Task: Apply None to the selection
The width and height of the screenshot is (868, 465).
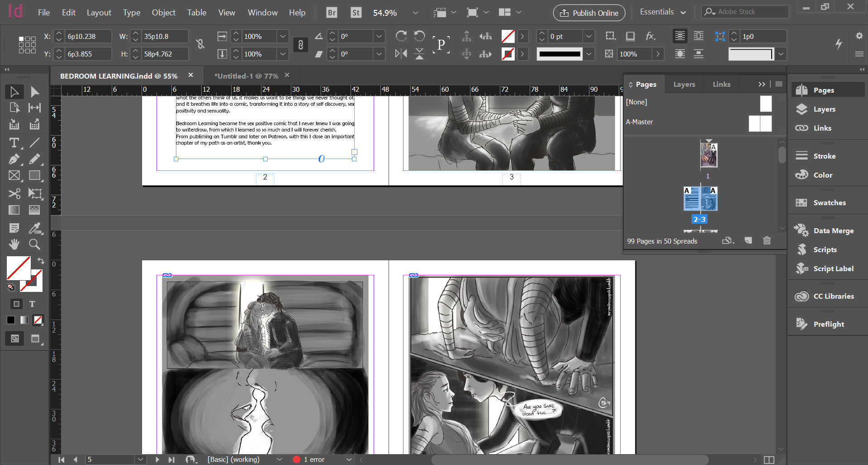Action: pyautogui.click(x=38, y=320)
